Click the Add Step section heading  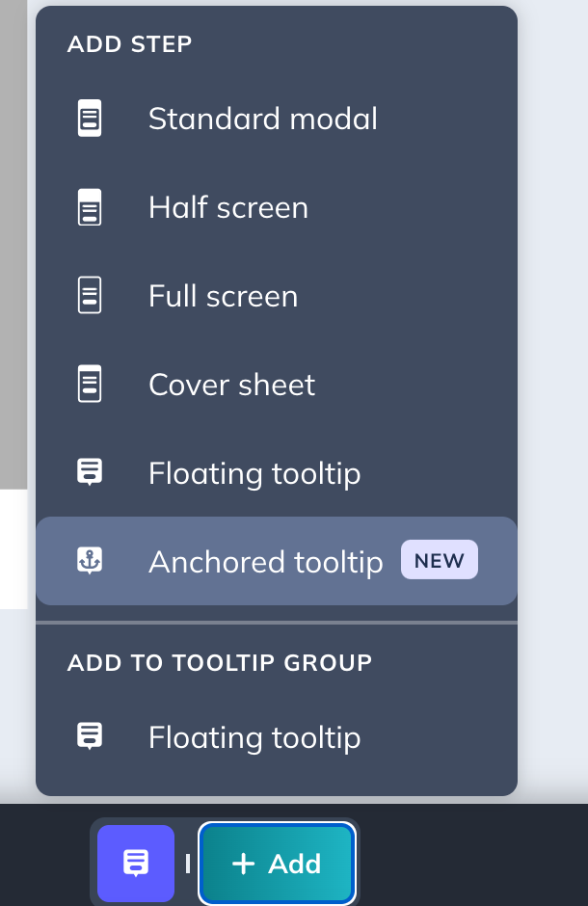coord(130,43)
